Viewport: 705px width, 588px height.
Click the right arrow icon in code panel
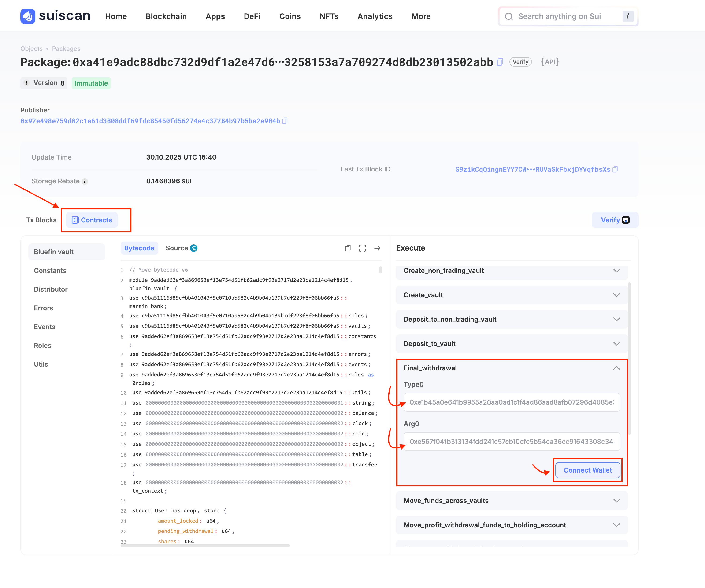click(377, 248)
